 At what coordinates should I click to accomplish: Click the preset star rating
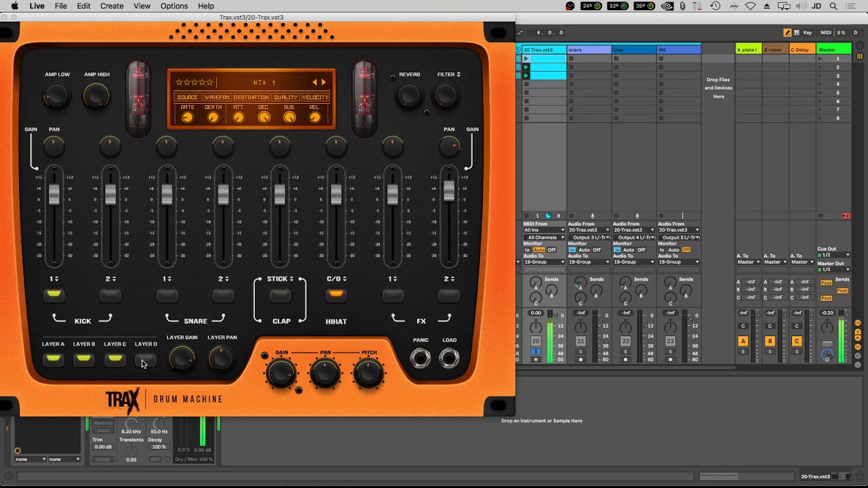click(x=195, y=82)
